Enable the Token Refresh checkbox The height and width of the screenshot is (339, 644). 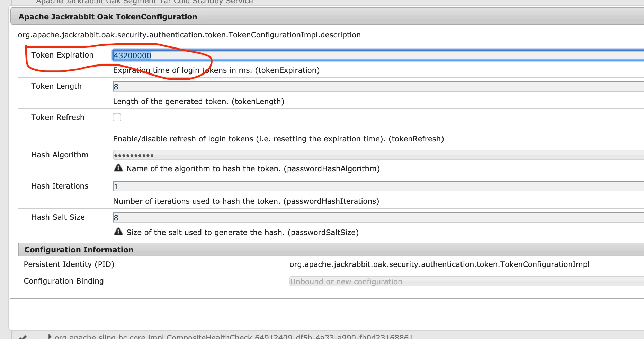117,117
